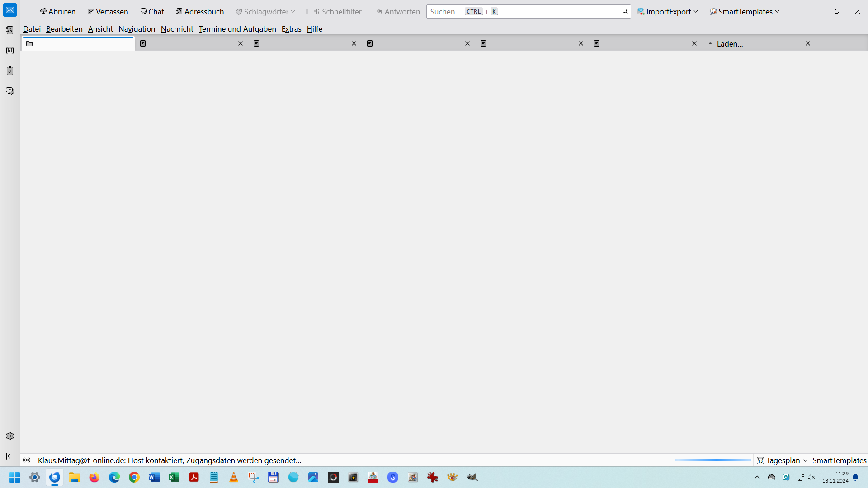The image size is (868, 488).
Task: Expand the SmartTemplates dropdown
Action: [777, 11]
